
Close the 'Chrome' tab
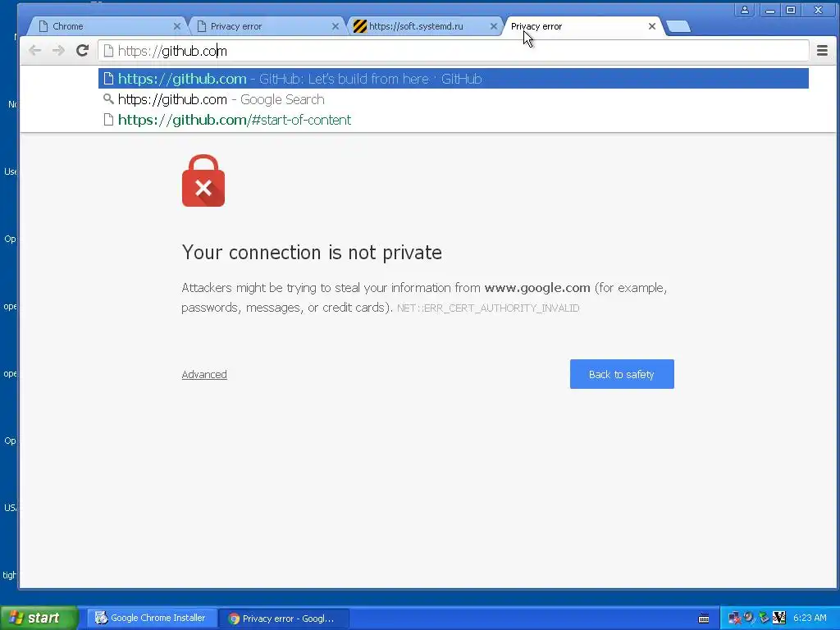[x=177, y=26]
